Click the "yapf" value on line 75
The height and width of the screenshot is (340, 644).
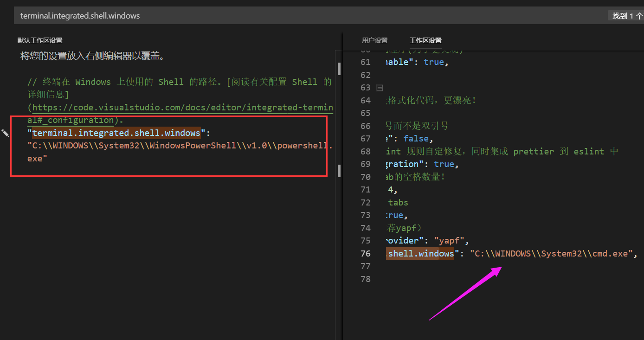coord(449,240)
